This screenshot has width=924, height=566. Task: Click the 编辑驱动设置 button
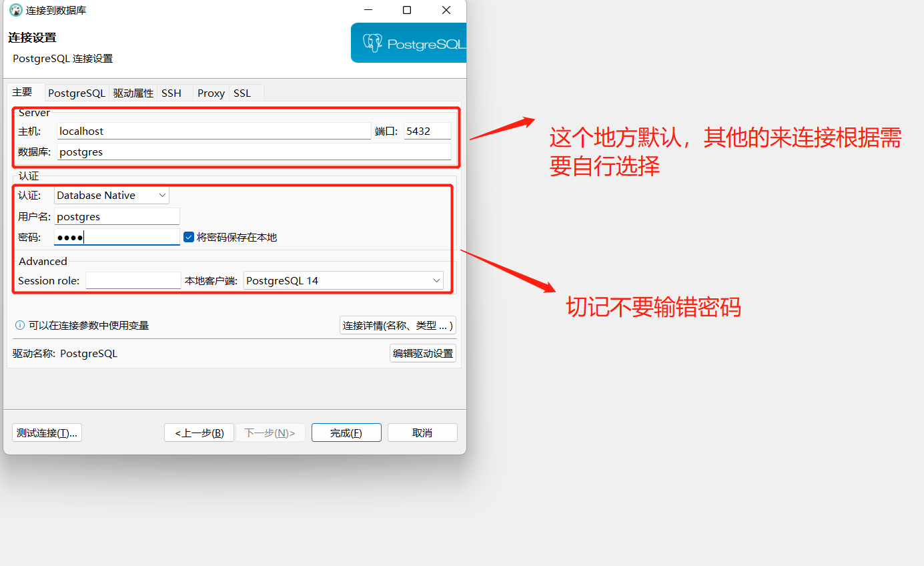click(423, 354)
